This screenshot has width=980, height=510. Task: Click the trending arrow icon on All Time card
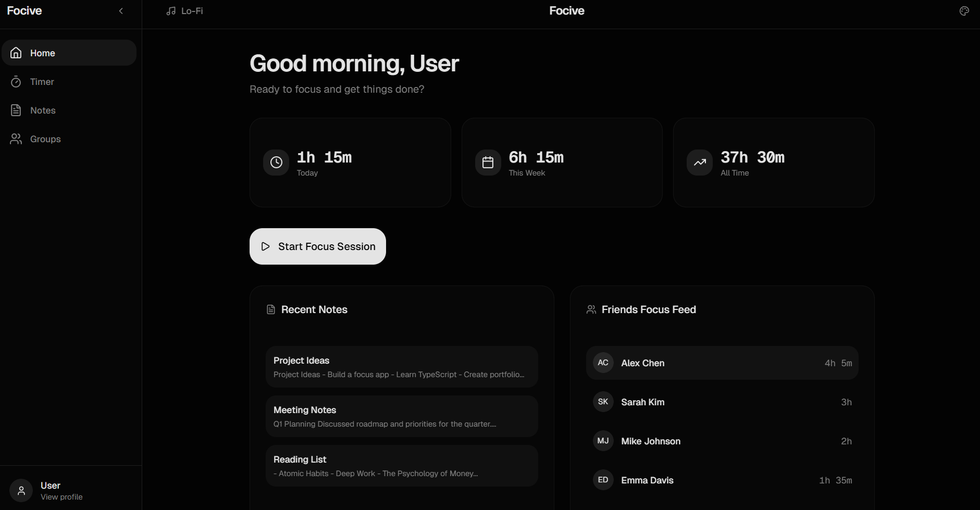(x=699, y=162)
